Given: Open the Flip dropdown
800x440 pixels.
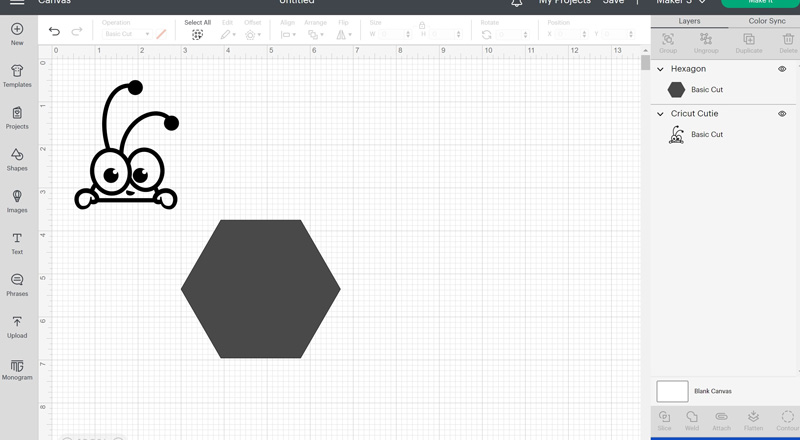Looking at the screenshot, I should tap(343, 35).
